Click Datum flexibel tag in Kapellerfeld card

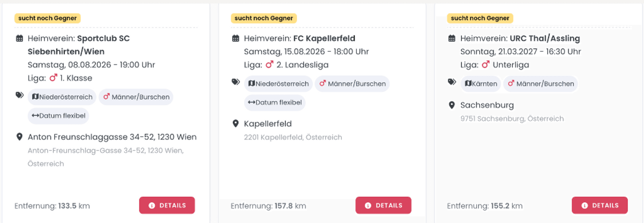(x=275, y=102)
